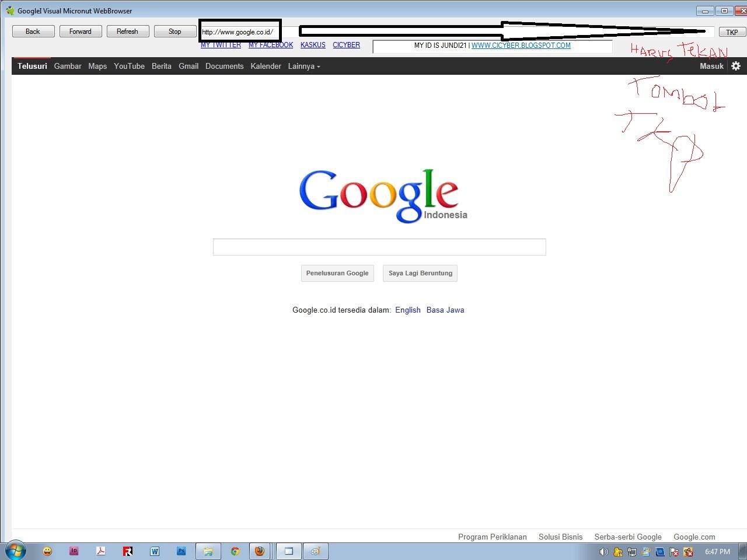
Task: Open Maps from Google bar
Action: pyautogui.click(x=97, y=66)
